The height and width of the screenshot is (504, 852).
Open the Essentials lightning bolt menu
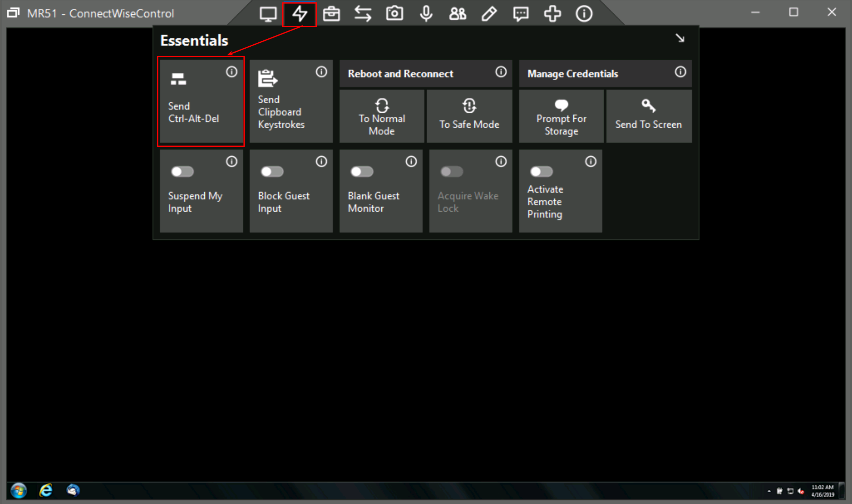point(299,14)
